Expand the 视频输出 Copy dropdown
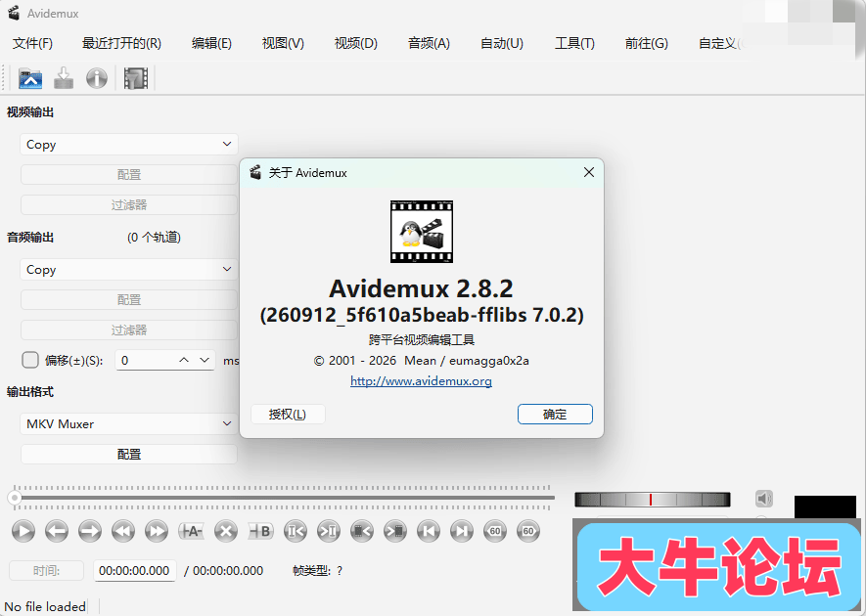The height and width of the screenshot is (616, 866). tap(129, 144)
